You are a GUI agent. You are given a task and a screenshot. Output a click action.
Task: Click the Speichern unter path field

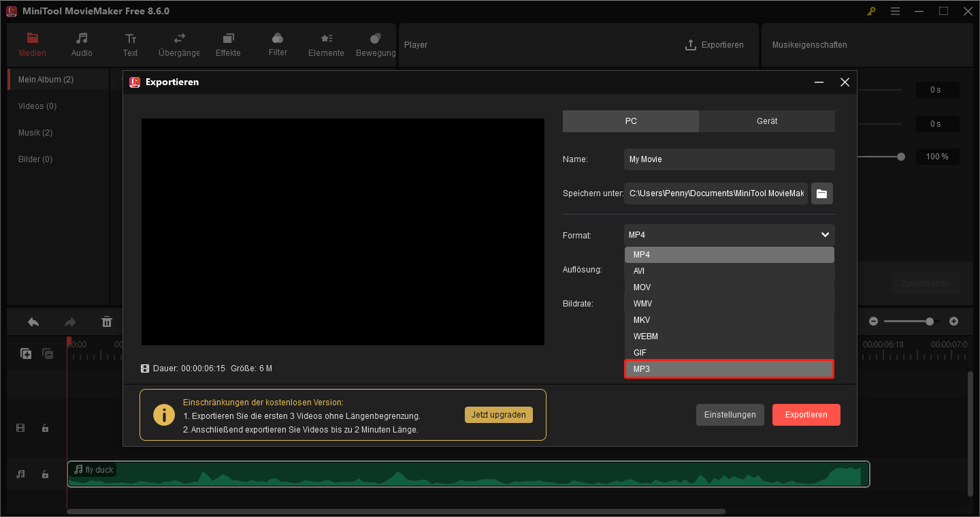click(716, 193)
